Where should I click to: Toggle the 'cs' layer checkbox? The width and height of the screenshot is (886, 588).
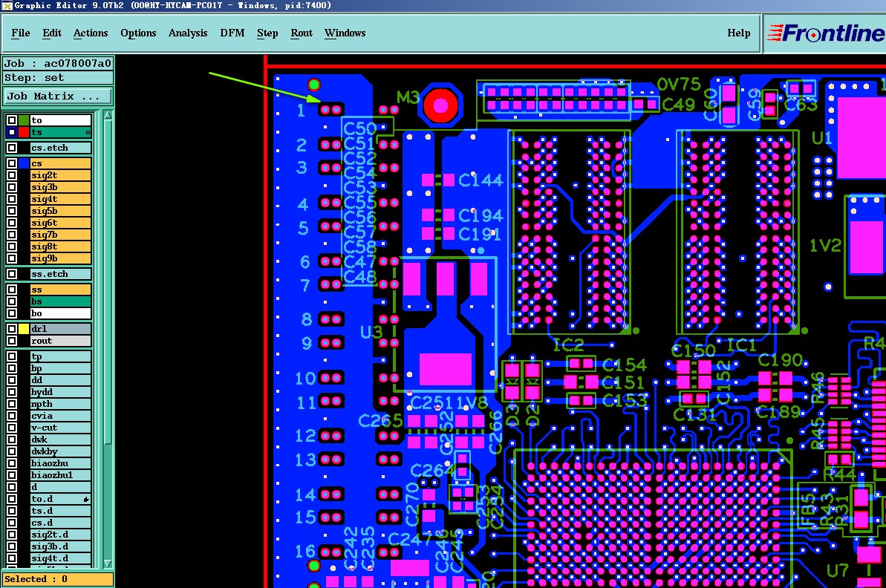(x=12, y=163)
